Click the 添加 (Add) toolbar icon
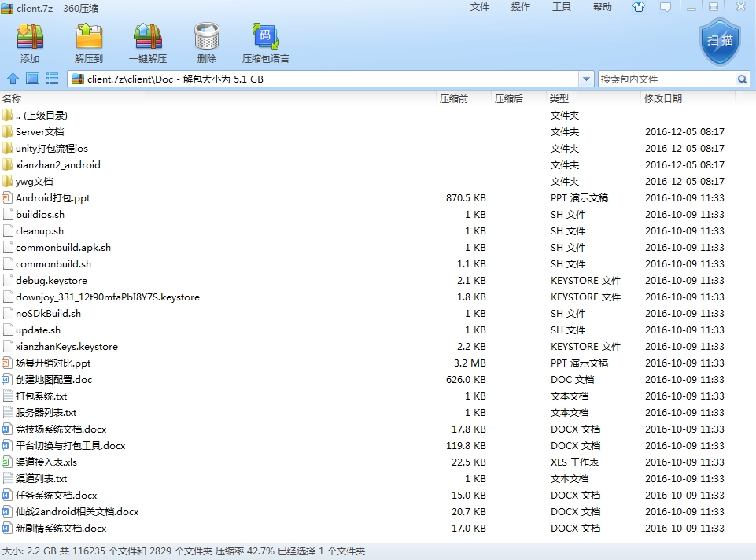Screen dimensions: 756x560 pyautogui.click(x=30, y=42)
